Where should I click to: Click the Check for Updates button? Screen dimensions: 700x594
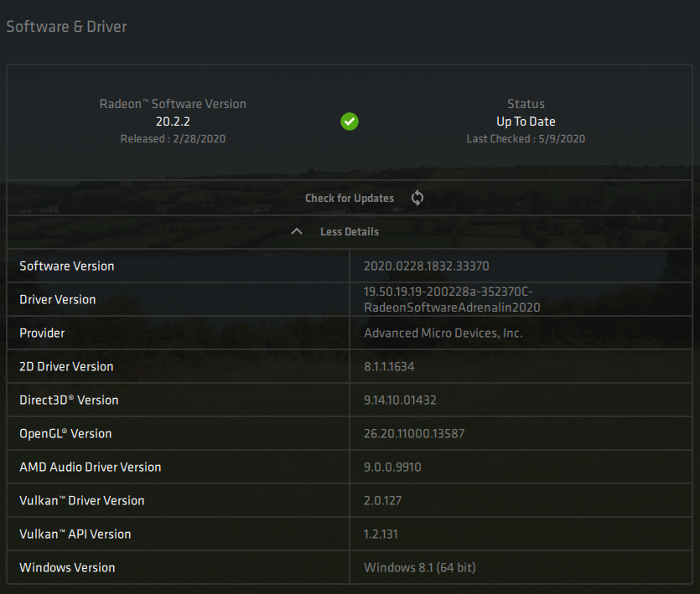tap(350, 199)
